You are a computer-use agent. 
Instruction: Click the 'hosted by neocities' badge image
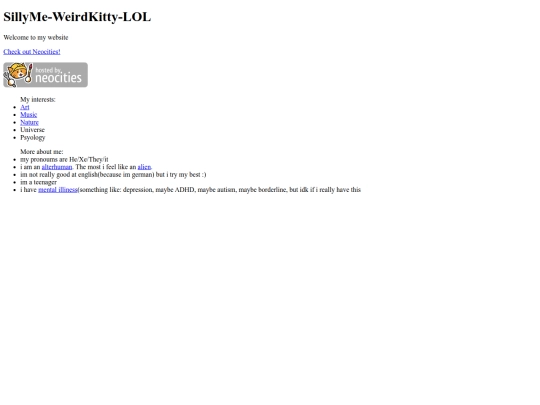point(45,75)
